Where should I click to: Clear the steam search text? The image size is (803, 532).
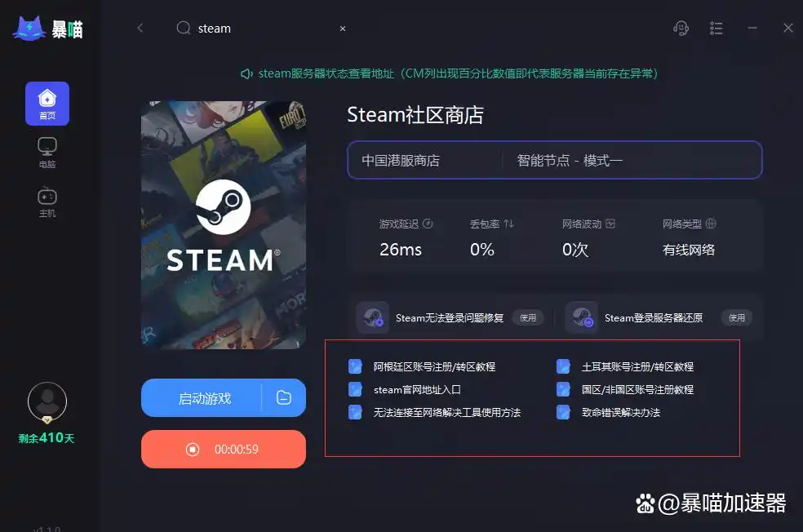click(343, 29)
